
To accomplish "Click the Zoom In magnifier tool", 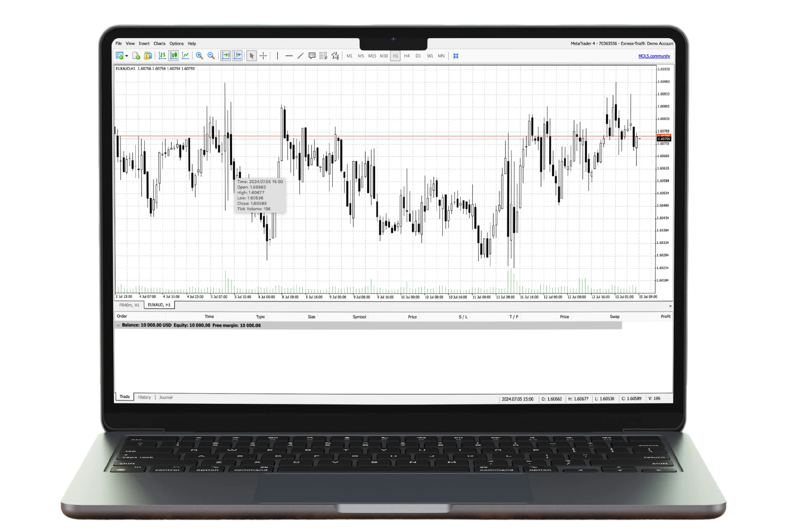I will coord(200,56).
